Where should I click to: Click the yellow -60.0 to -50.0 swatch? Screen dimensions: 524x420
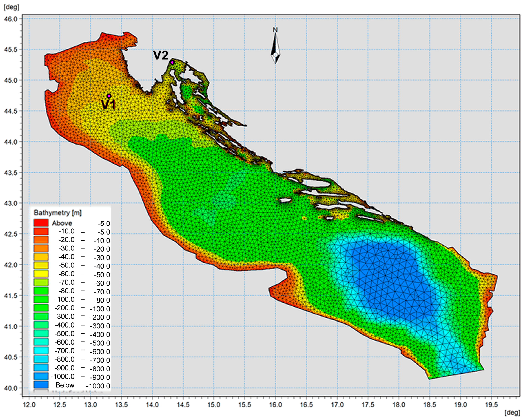point(41,274)
